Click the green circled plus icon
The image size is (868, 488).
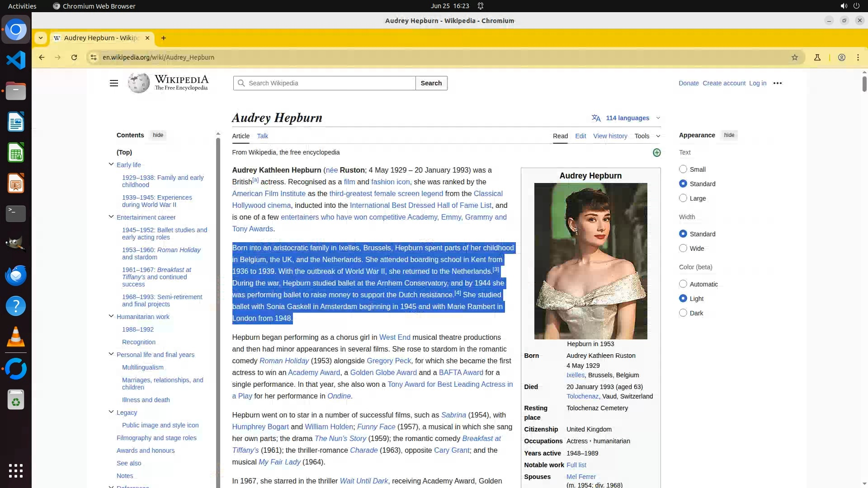click(656, 153)
